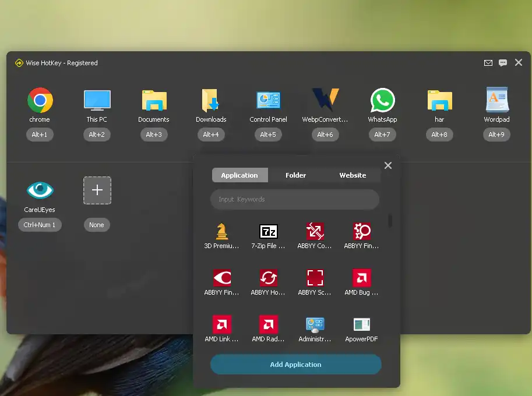This screenshot has width=532, height=396.
Task: Choose 7-Zip File Manager in the list
Action: [x=267, y=232]
